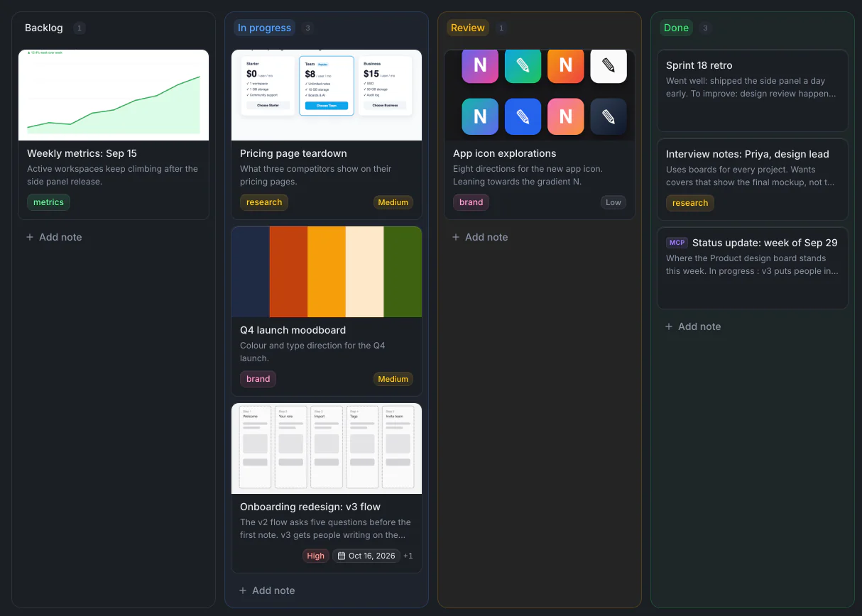This screenshot has width=862, height=616.
Task: Click the Review count badge
Action: tap(501, 28)
